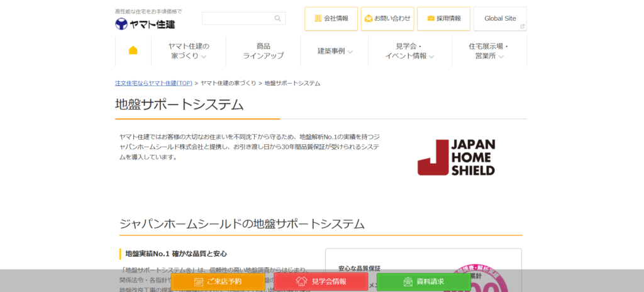Click 安心な品質保証 text
This screenshot has height=292, width=644.
(359, 269)
